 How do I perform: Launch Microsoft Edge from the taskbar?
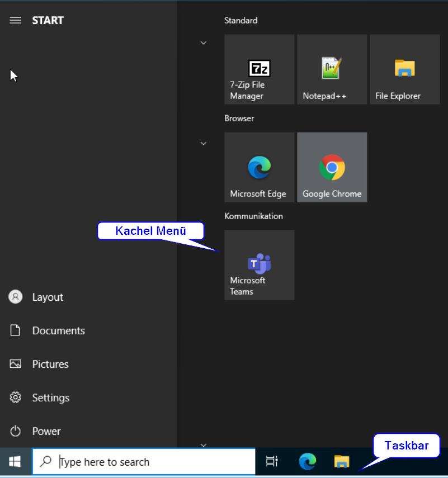tap(308, 462)
